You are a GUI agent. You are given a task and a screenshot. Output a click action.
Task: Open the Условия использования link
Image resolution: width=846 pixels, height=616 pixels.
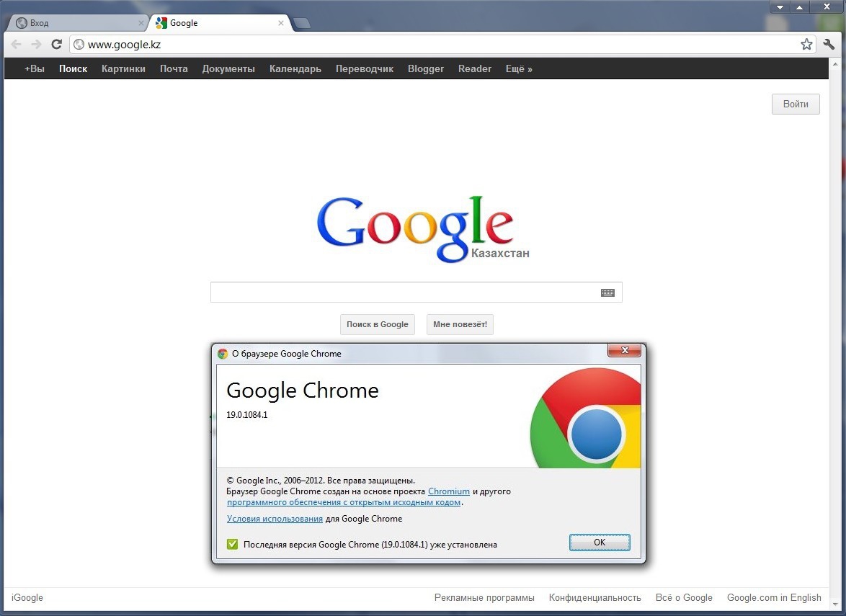pyautogui.click(x=275, y=519)
